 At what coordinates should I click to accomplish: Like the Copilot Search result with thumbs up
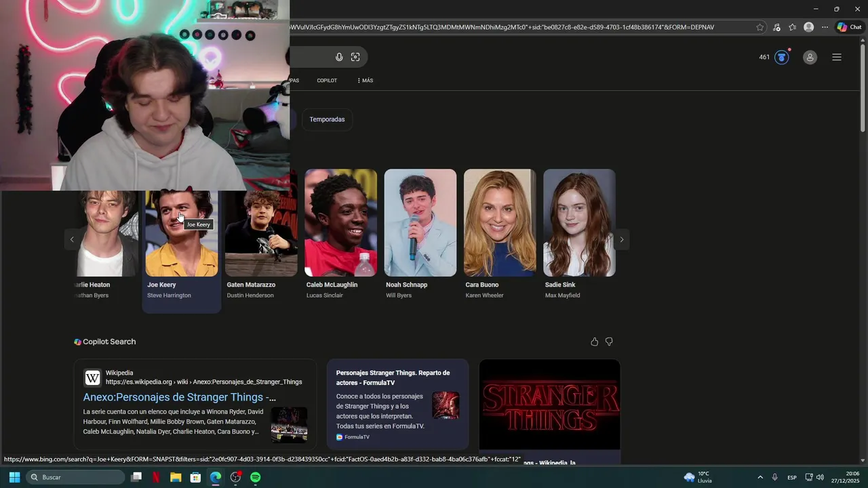coord(595,342)
